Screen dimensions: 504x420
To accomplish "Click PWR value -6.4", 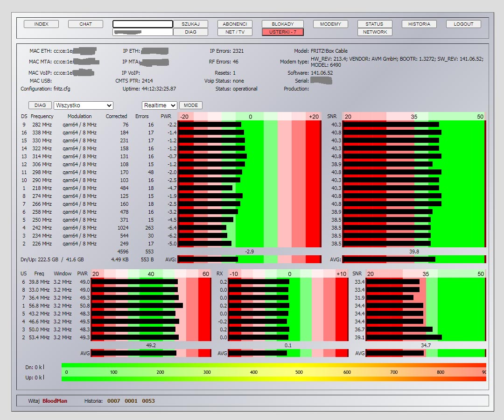I will [x=172, y=228].
